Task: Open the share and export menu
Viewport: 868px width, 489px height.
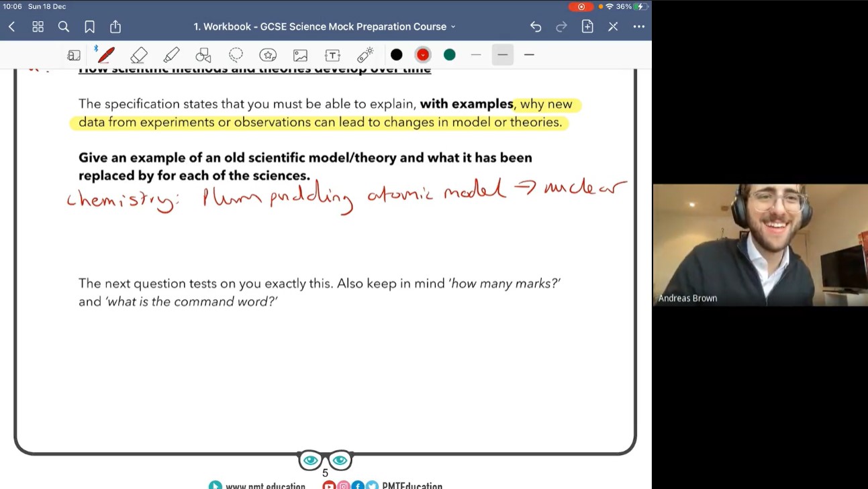Action: coord(115,27)
